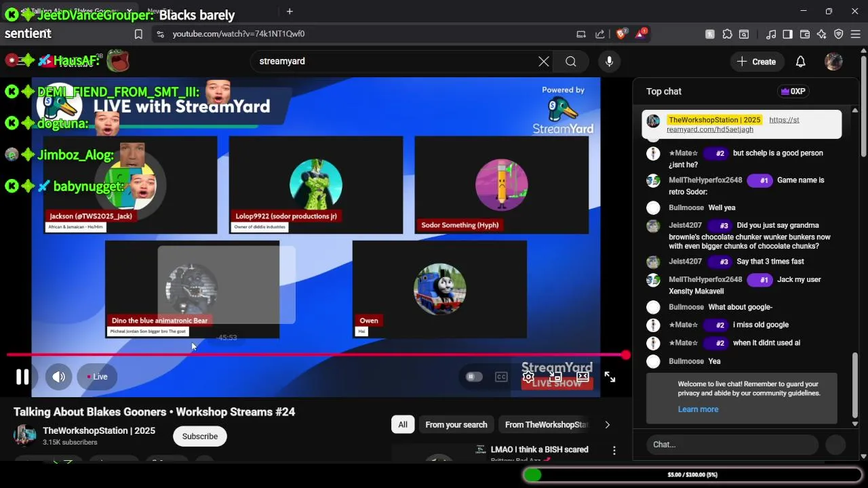The image size is (868, 488).
Task: Switch to miniplayer mode
Action: click(555, 377)
